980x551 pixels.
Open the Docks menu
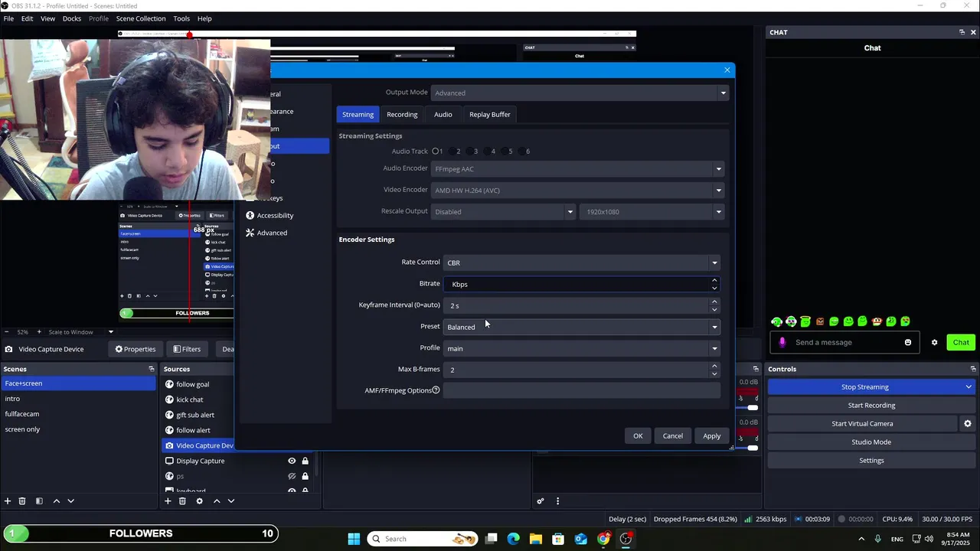pos(72,18)
